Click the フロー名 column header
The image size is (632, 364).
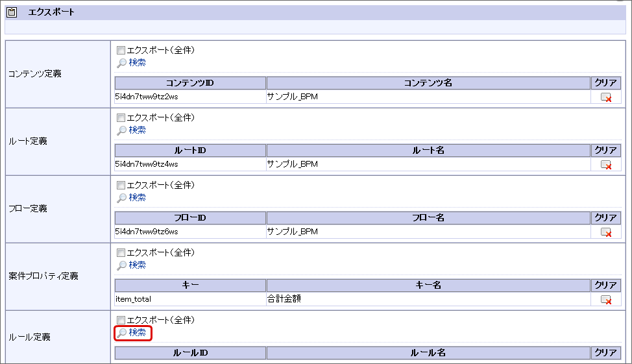tap(428, 218)
